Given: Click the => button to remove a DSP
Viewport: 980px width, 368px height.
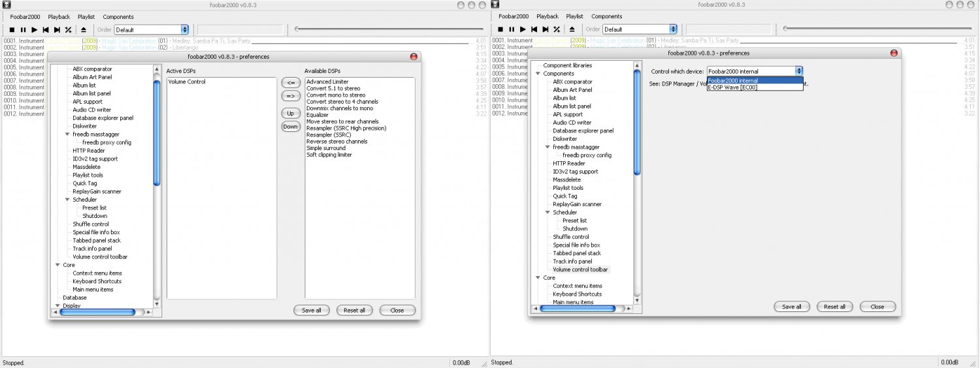Looking at the screenshot, I should (291, 96).
